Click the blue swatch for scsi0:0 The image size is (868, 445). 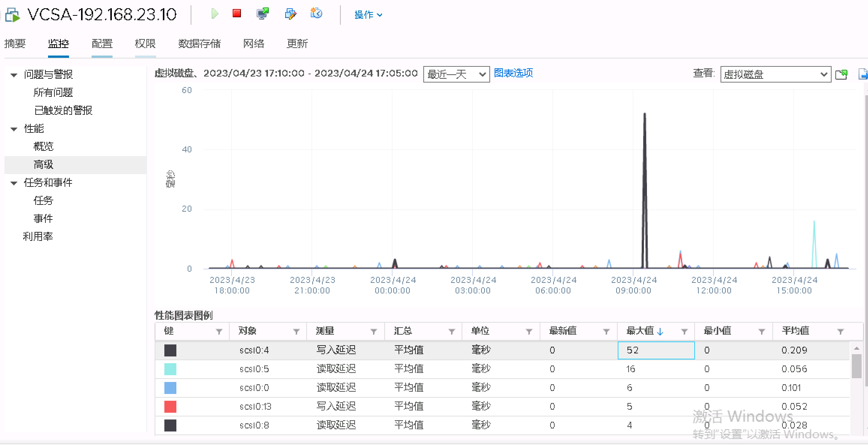click(x=170, y=388)
